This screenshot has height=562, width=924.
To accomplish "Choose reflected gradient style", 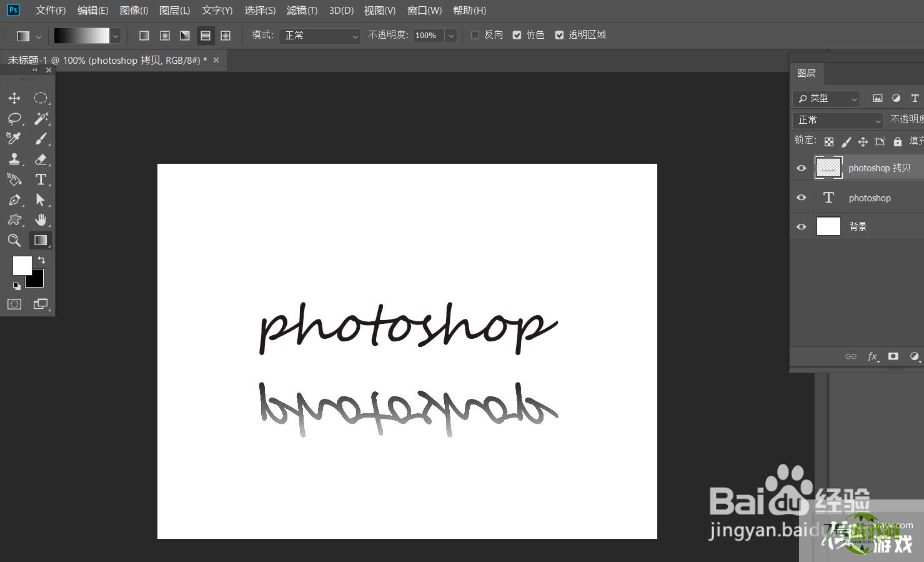I will tap(206, 36).
